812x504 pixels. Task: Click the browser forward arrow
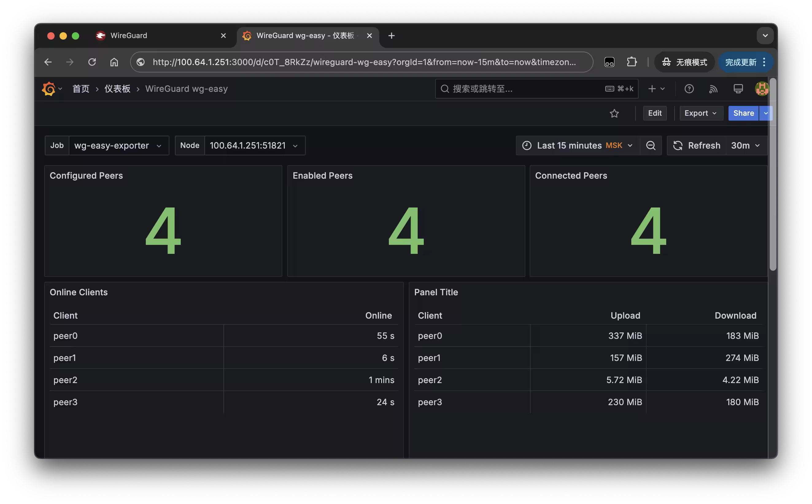point(70,62)
